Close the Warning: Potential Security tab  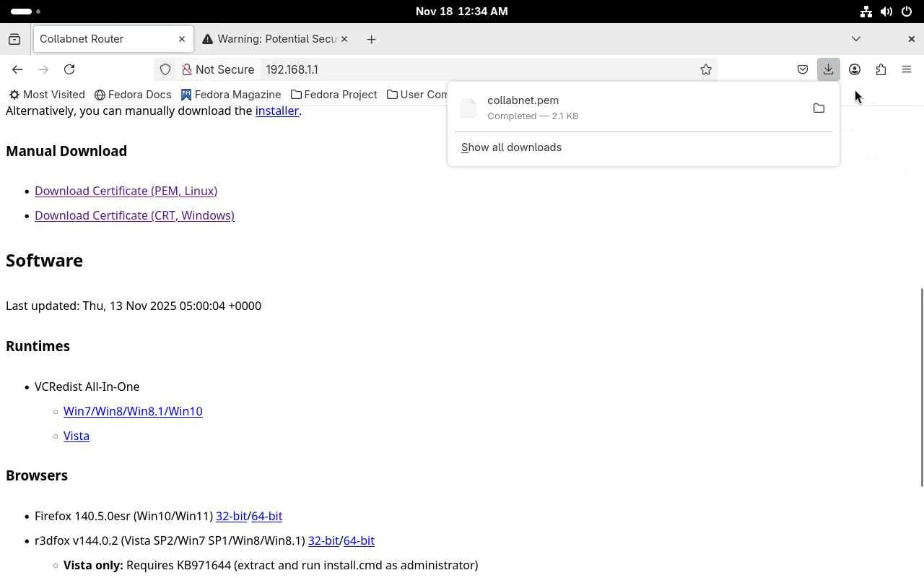[x=344, y=39]
